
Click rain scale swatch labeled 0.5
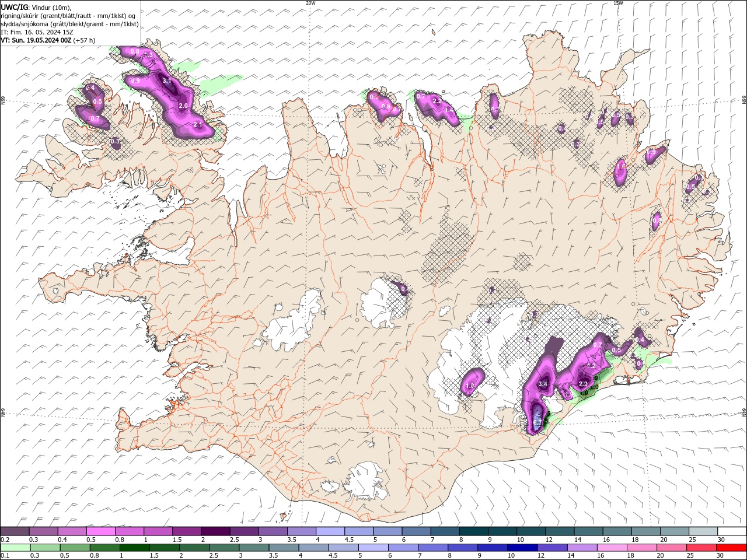pyautogui.click(x=75, y=548)
